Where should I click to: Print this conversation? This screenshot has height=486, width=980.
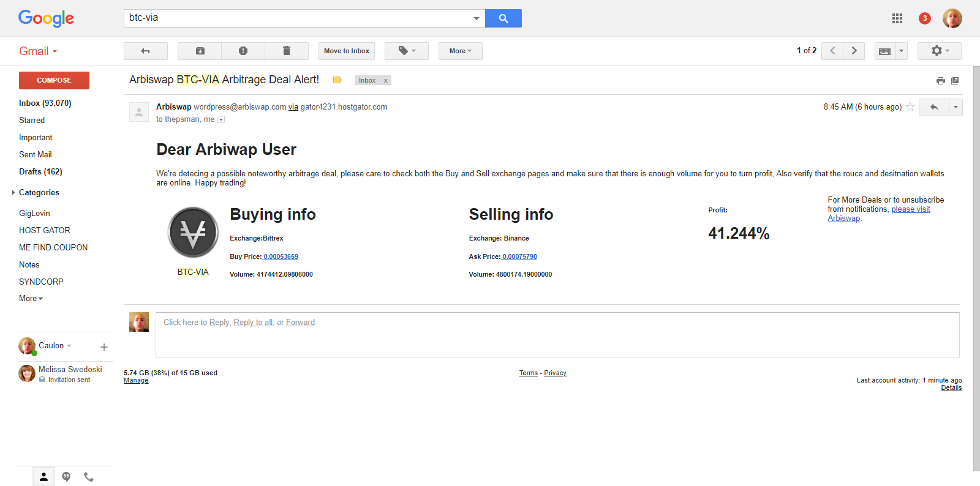[941, 81]
